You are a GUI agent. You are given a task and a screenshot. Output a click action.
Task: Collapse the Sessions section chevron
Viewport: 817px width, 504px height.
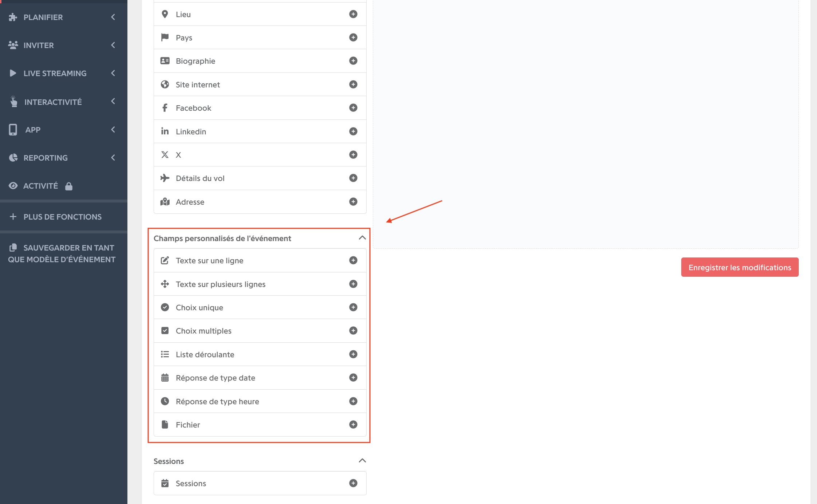pos(362,461)
